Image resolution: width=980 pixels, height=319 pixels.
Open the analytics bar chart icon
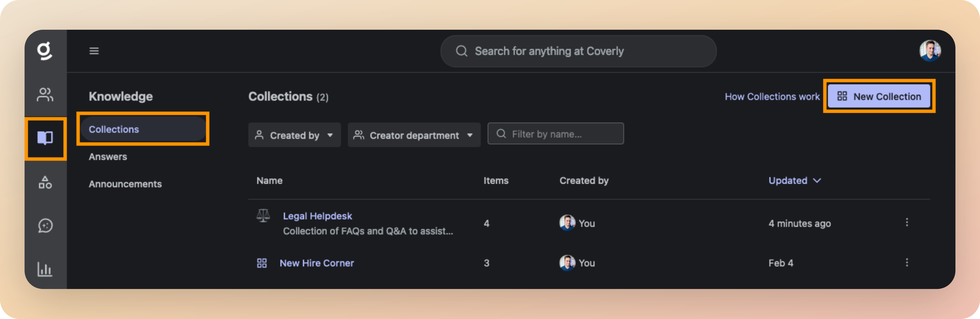coord(45,269)
